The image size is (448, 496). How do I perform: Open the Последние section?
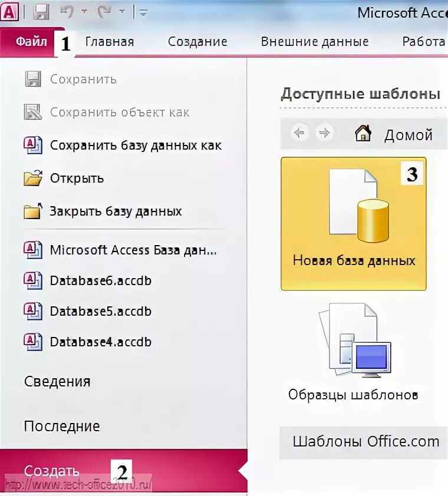(x=62, y=426)
